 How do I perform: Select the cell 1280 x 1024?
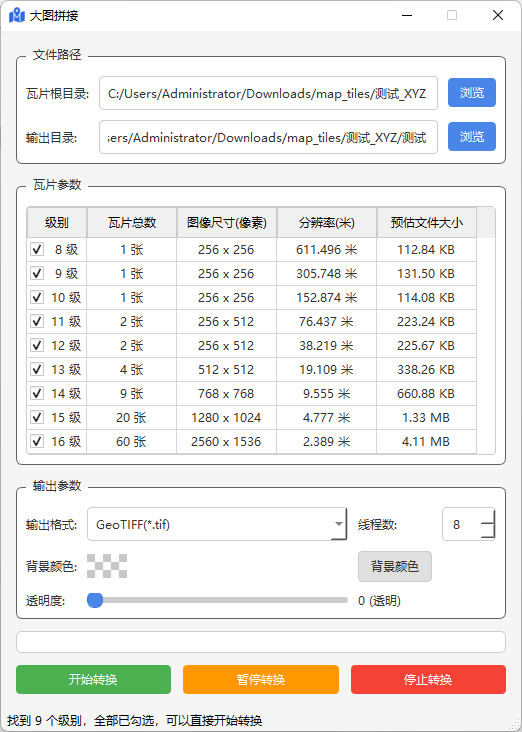point(226,417)
